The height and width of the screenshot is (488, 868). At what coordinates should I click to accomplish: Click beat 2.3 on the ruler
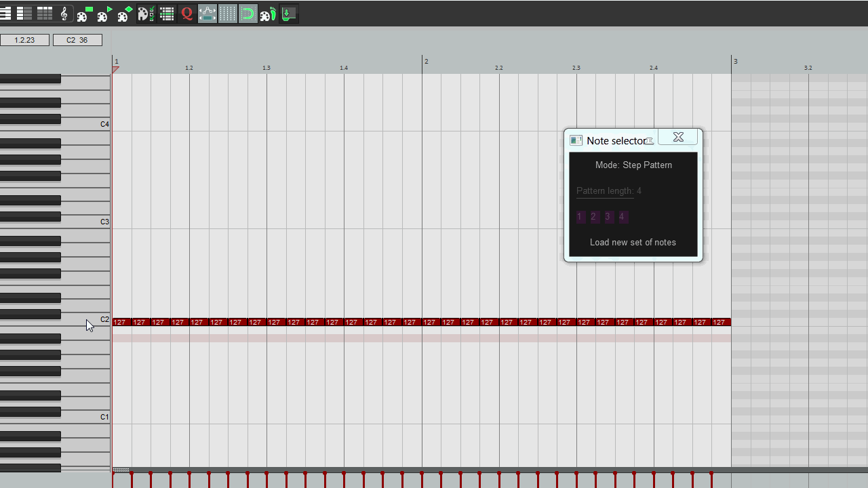(x=576, y=68)
